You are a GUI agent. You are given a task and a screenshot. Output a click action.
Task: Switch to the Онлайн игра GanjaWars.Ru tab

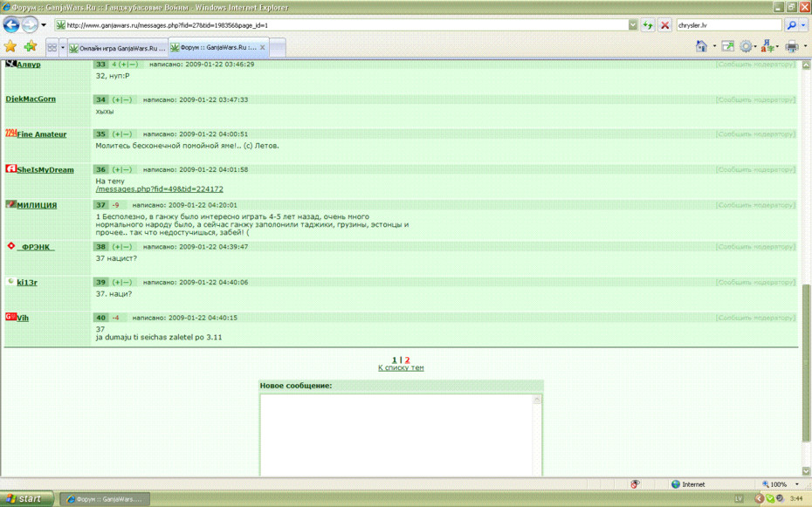click(118, 48)
